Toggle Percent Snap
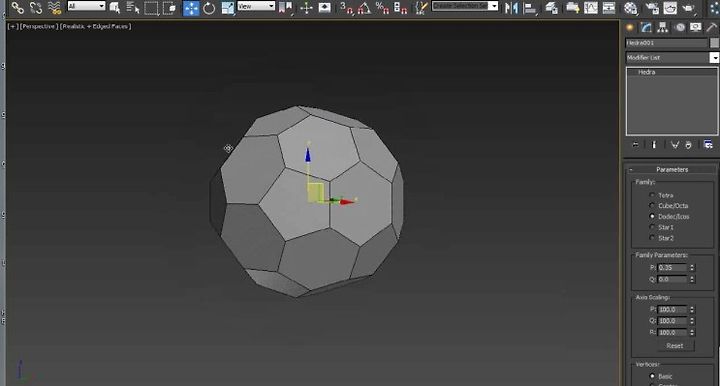 click(382, 7)
